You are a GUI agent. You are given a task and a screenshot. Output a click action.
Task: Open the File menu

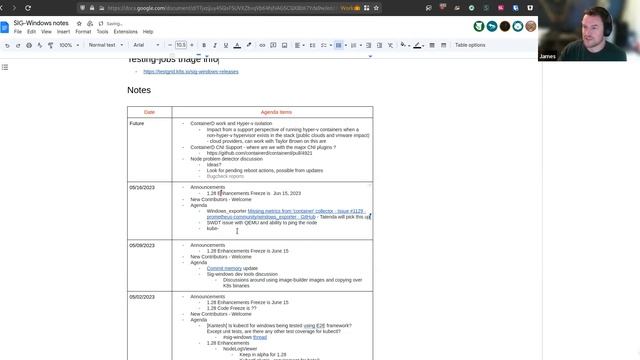[x=18, y=32]
